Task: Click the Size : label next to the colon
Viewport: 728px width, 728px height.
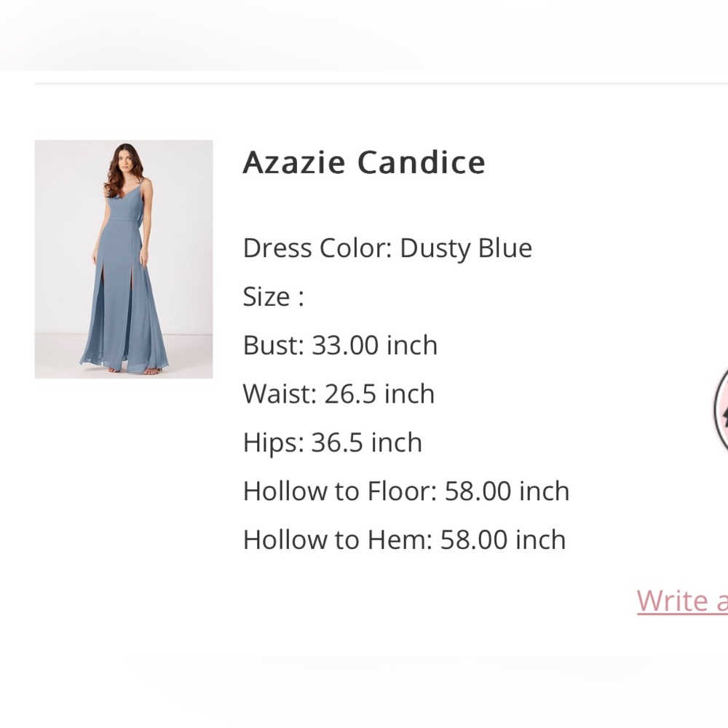Action: click(x=273, y=296)
